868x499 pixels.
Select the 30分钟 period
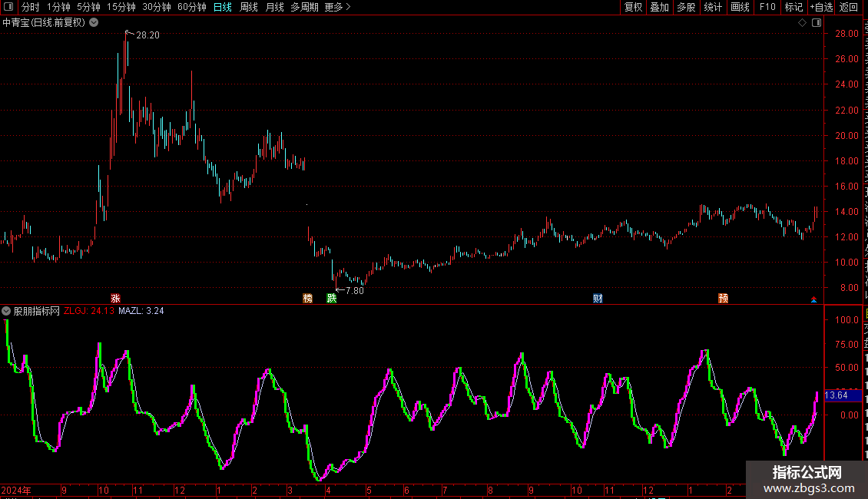[x=157, y=7]
